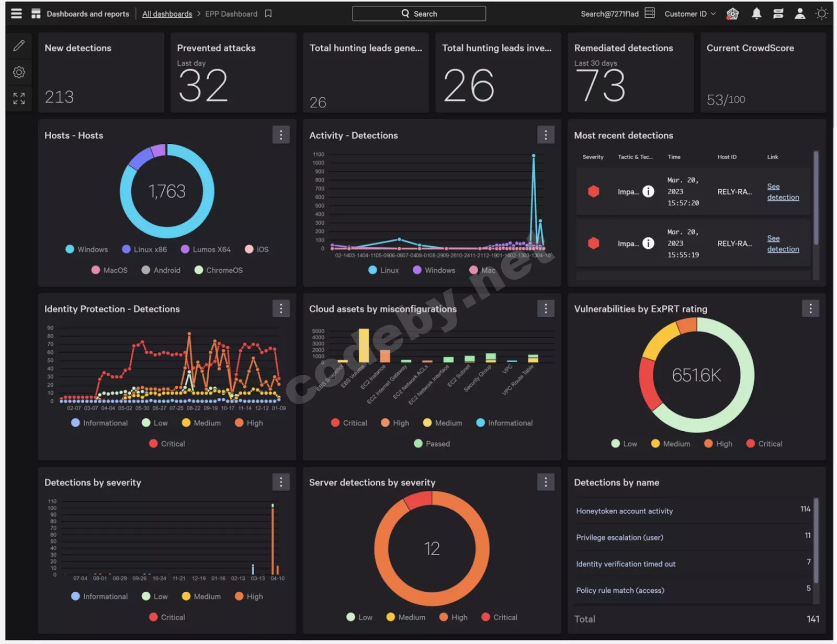
Task: Toggle Windows series in the Activity - Detections legend
Action: pos(434,270)
